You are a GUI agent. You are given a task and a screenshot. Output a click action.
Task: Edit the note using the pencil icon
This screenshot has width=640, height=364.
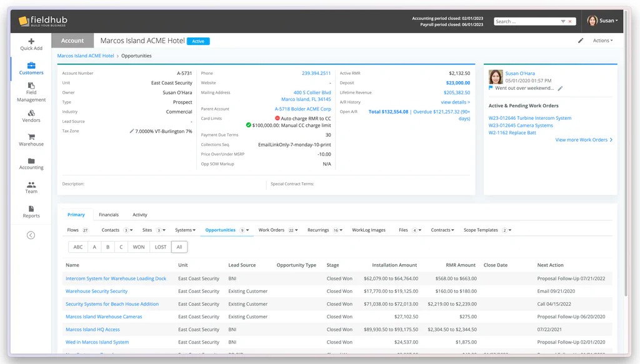tap(561, 87)
